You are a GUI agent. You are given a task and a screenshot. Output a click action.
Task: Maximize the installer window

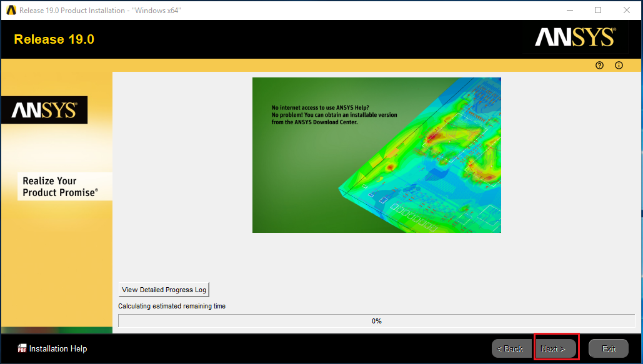[x=598, y=10]
